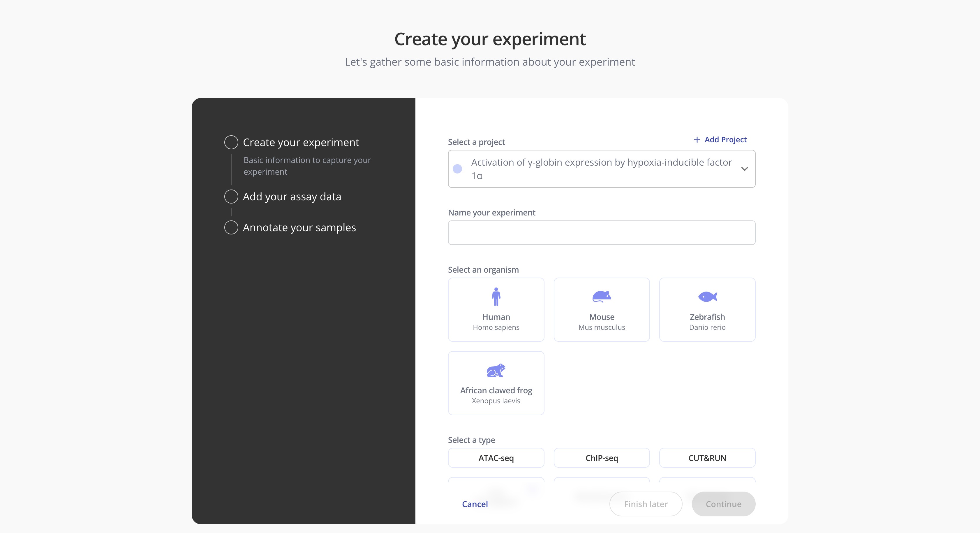The width and height of the screenshot is (980, 533).
Task: Expand the project dropdown chevron
Action: pos(745,169)
